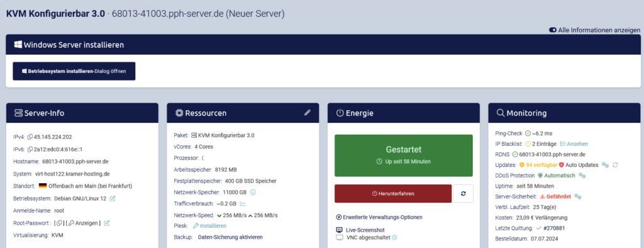Image resolution: width=644 pixels, height=248 pixels.
Task: Click the hostname value 68013-41003.pph-server.de in Server-Info
Action: tap(75, 162)
